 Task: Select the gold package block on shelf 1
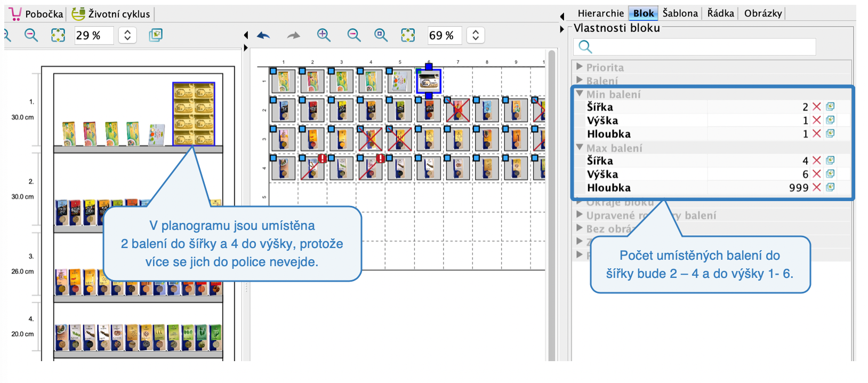coord(194,114)
